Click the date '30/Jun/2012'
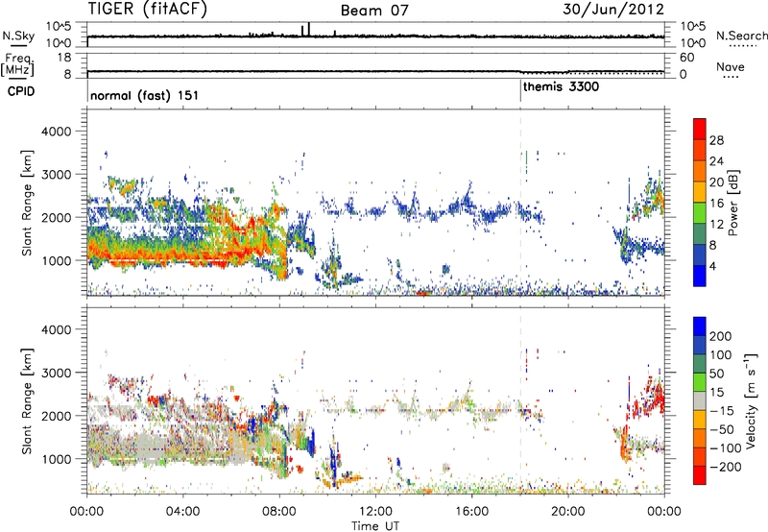The width and height of the screenshot is (768, 532). tap(613, 9)
